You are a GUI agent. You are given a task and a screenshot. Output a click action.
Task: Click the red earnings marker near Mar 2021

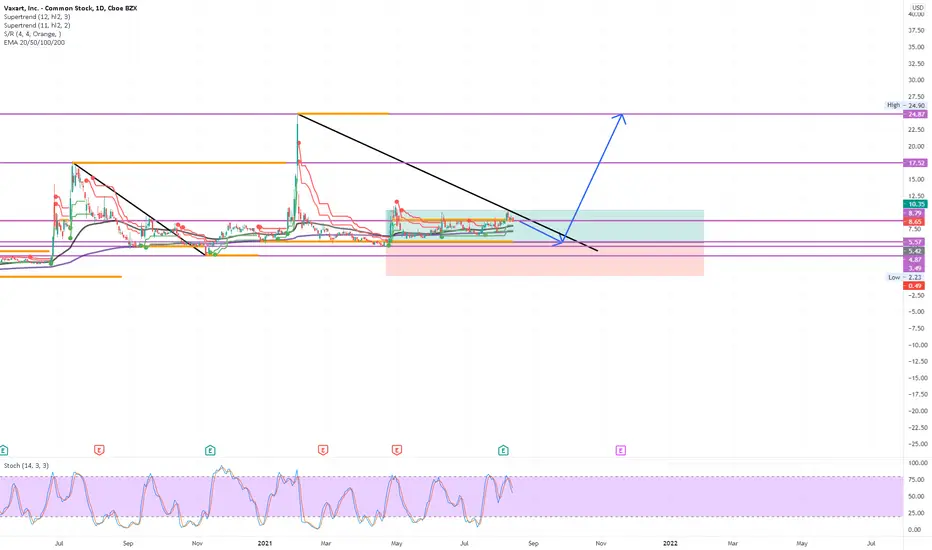[x=323, y=450]
